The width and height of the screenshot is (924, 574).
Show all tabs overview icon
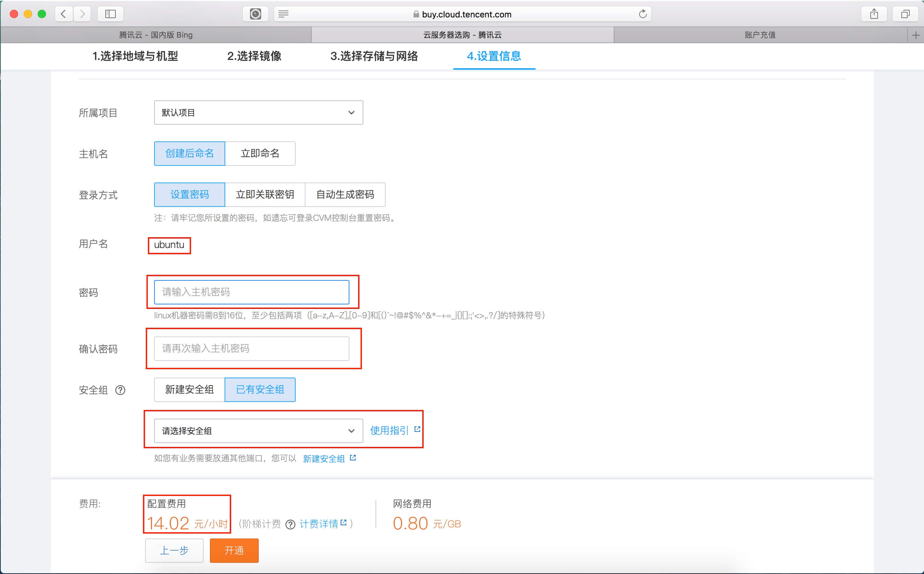(906, 14)
